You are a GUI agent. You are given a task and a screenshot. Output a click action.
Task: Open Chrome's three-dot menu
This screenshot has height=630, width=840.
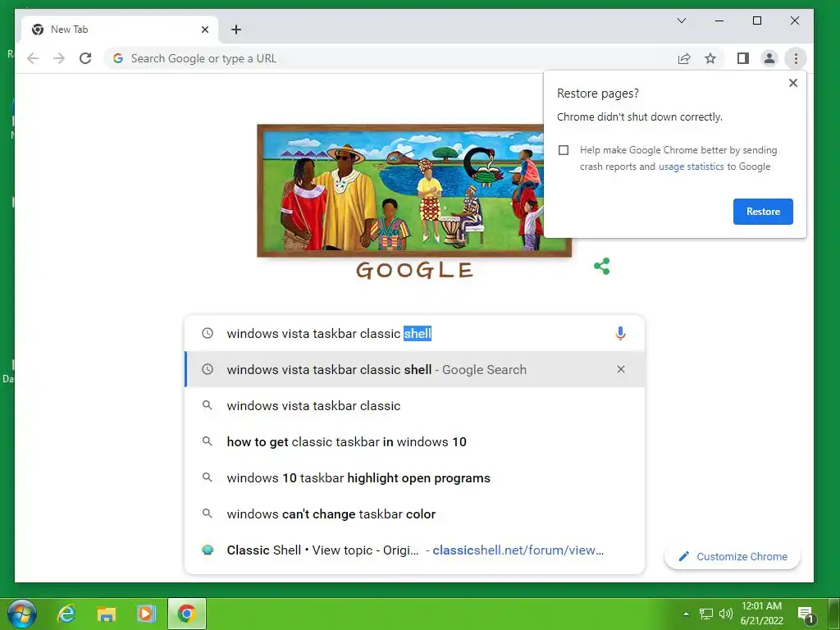[796, 58]
